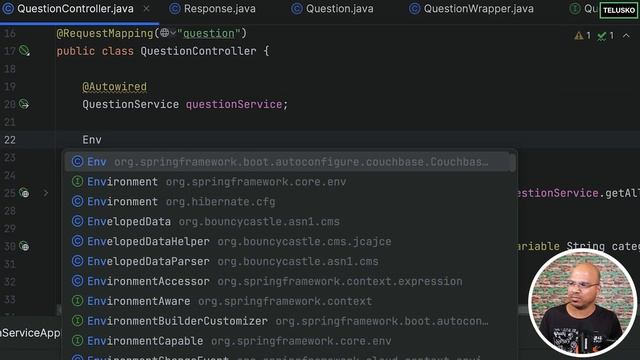640x360 pixels.
Task: Switch to the QuestionController.java tab
Action: [x=76, y=9]
